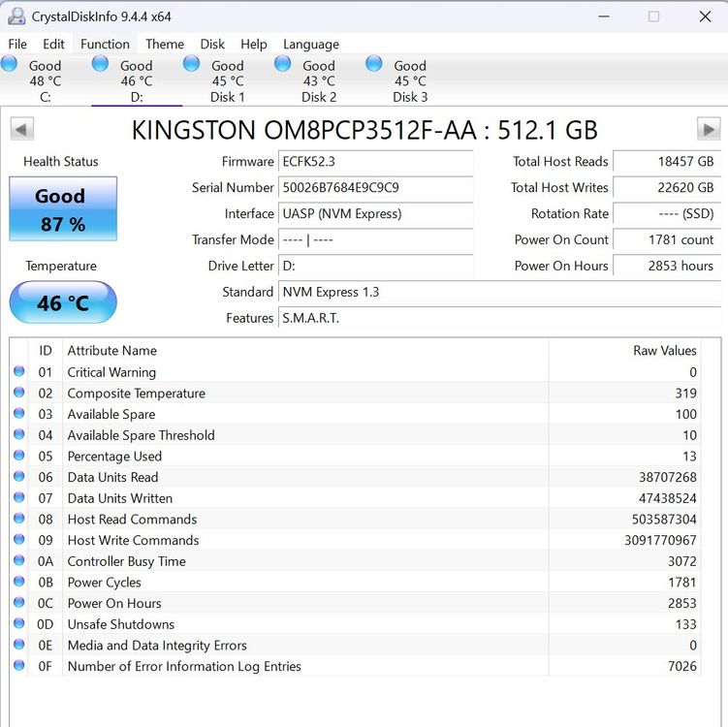Open the Function menu
This screenshot has width=728, height=727.
tap(105, 44)
